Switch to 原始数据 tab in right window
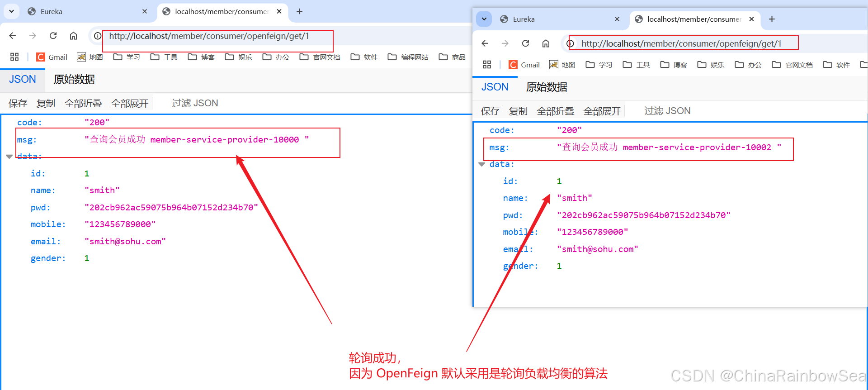Screen dimensions: 868x390 tap(547, 87)
